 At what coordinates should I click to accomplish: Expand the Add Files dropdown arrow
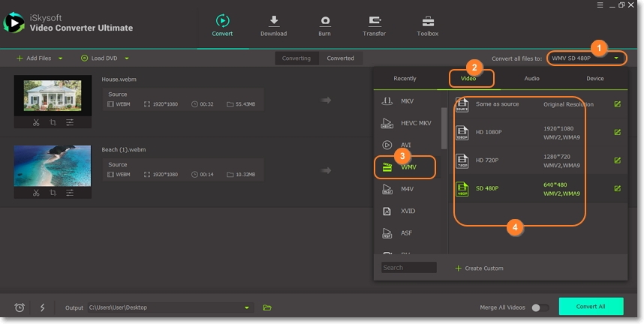tap(61, 58)
